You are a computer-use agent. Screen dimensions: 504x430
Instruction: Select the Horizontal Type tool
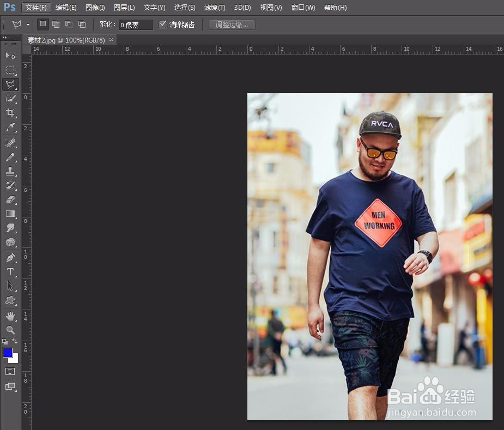[10, 272]
